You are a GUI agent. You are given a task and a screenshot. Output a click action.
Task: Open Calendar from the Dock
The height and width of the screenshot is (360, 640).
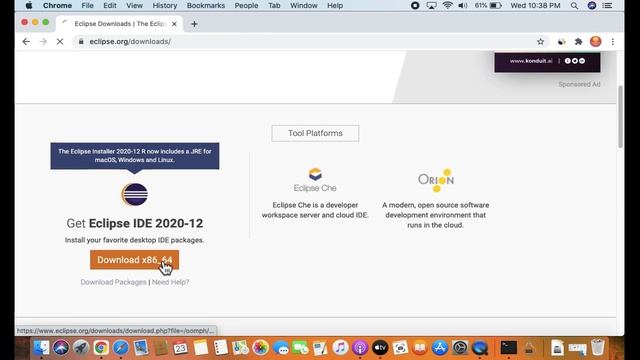point(180,348)
